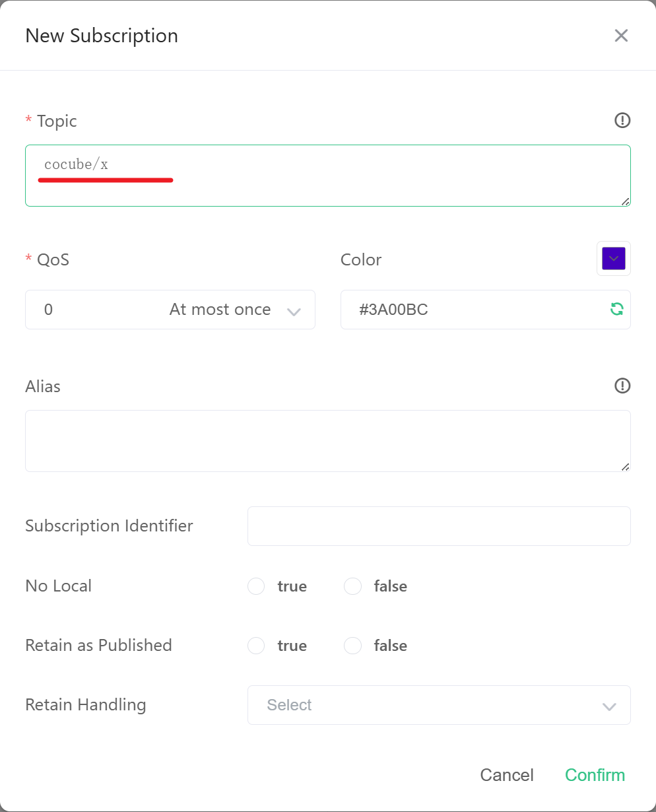
Task: Open the Retain Handling select dropdown
Action: tap(439, 705)
